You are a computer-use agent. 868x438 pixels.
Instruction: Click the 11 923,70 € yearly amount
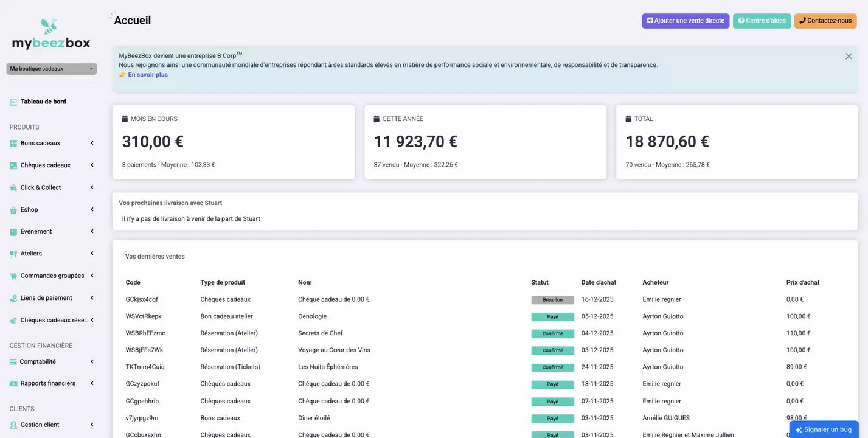pos(415,142)
